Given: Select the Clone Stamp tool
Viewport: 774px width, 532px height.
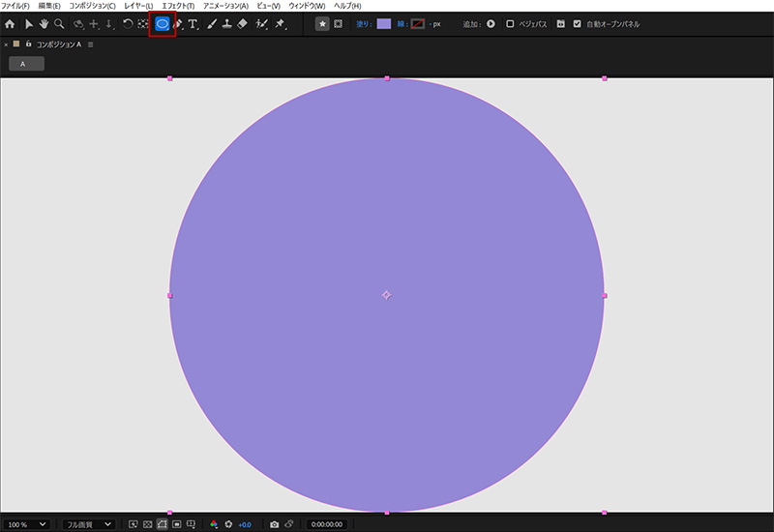Looking at the screenshot, I should click(x=225, y=23).
